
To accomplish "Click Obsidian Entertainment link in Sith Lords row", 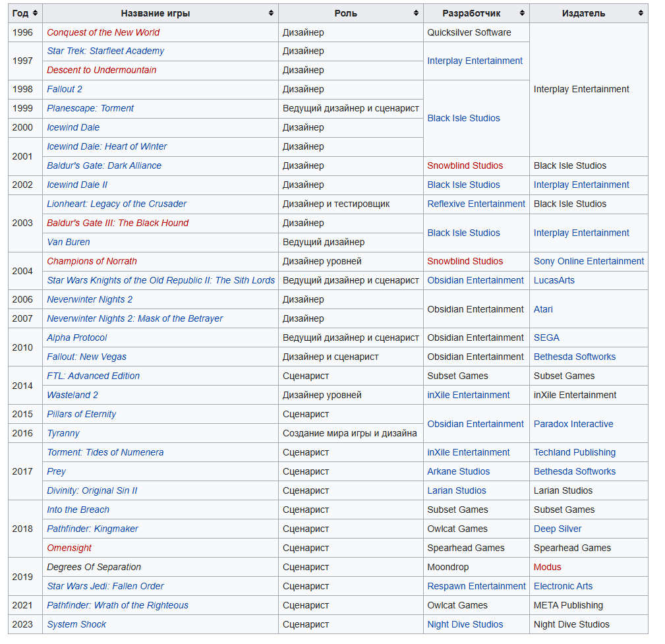I will click(x=475, y=280).
